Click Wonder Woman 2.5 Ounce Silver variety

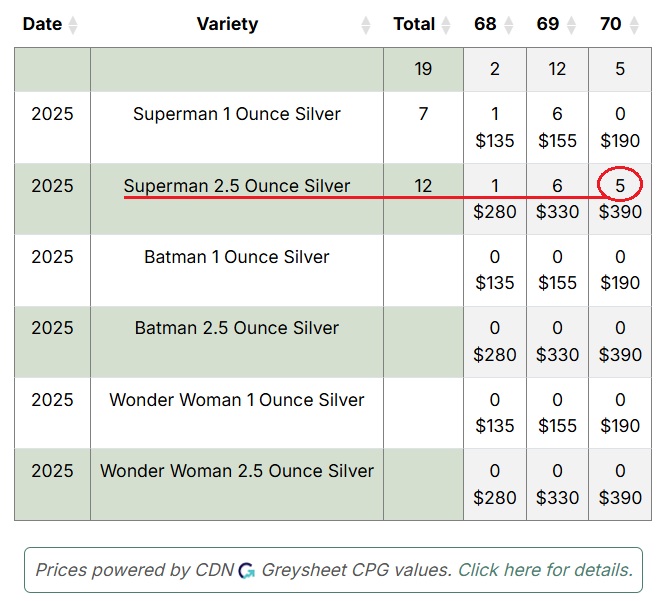pos(237,471)
